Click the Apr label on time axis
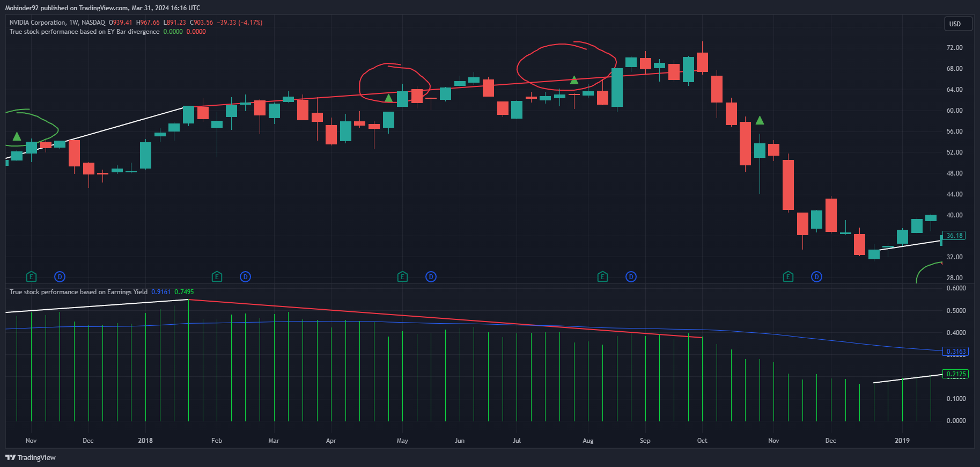Image resolution: width=980 pixels, height=467 pixels. (x=331, y=441)
